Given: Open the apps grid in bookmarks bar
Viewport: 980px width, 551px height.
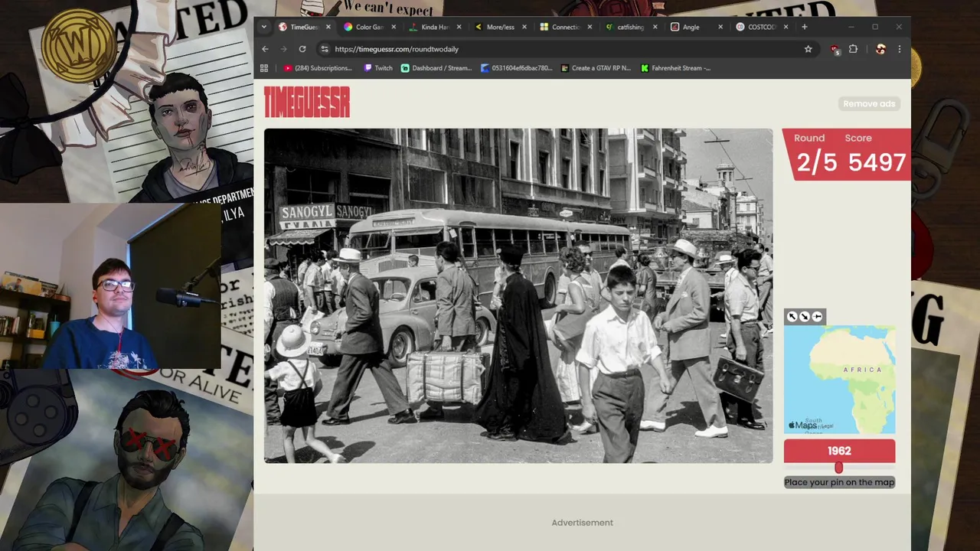Looking at the screenshot, I should (264, 68).
